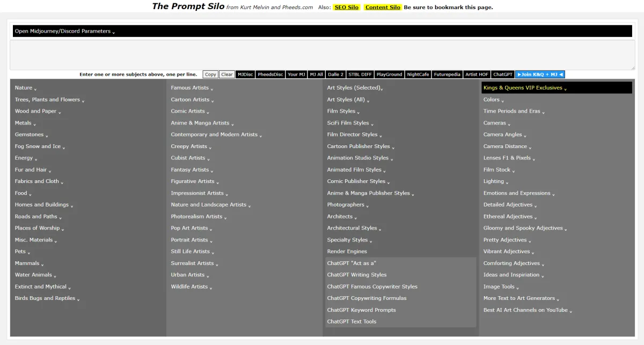644x345 pixels.
Task: Open ChatGPT "Act as a" item
Action: [x=352, y=263]
